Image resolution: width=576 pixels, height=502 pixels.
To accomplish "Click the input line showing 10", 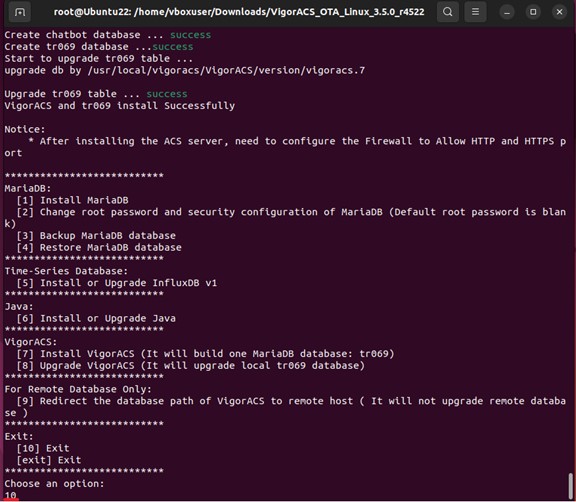I will 11,495.
